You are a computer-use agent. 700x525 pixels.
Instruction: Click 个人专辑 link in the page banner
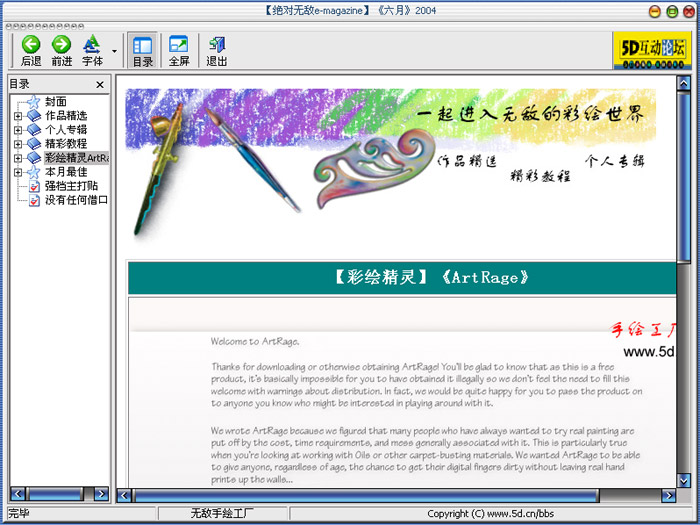(615, 161)
